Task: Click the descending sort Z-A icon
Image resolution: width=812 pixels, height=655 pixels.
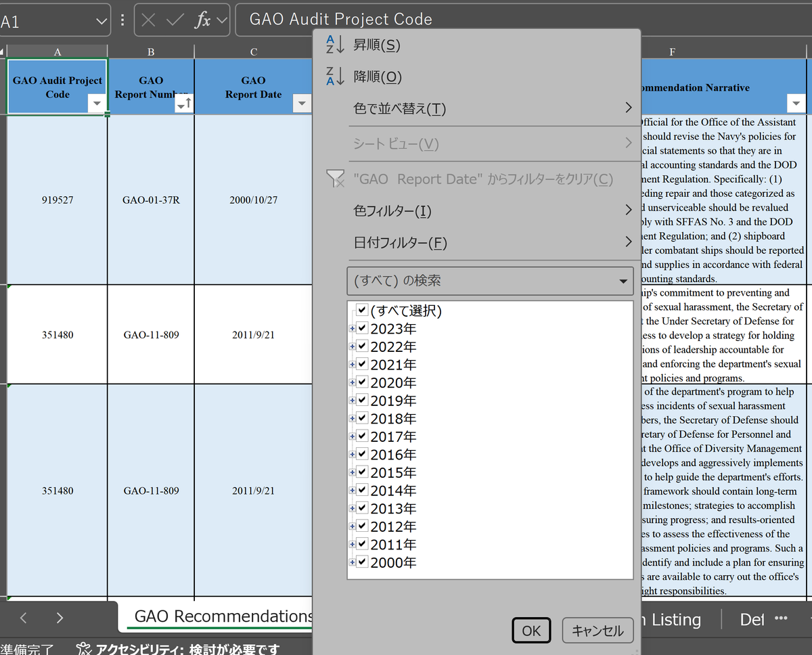Action: pyautogui.click(x=335, y=76)
